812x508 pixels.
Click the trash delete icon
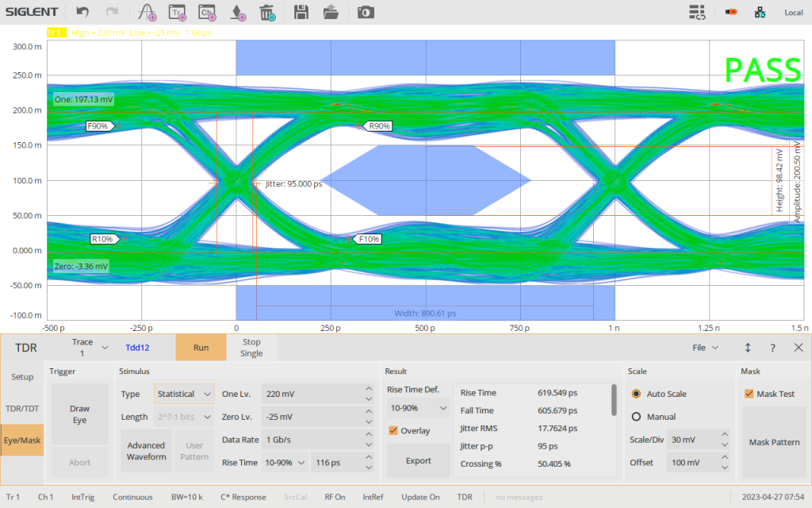click(x=267, y=12)
